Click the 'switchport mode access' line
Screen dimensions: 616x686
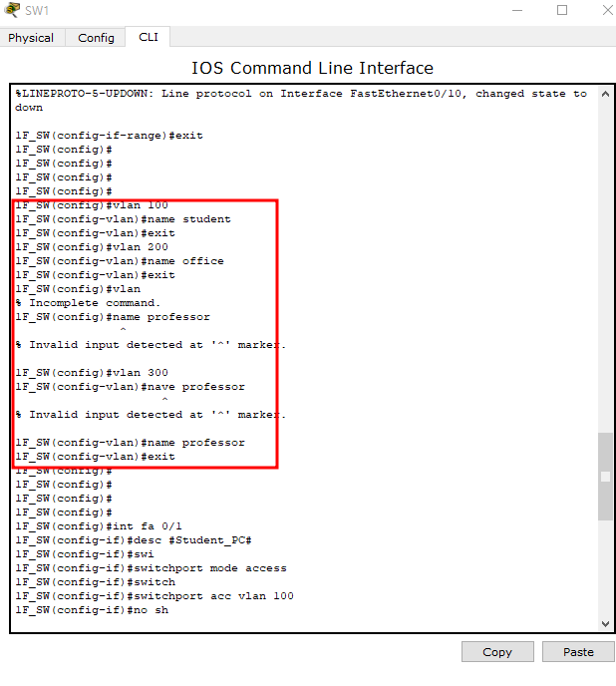(x=151, y=568)
